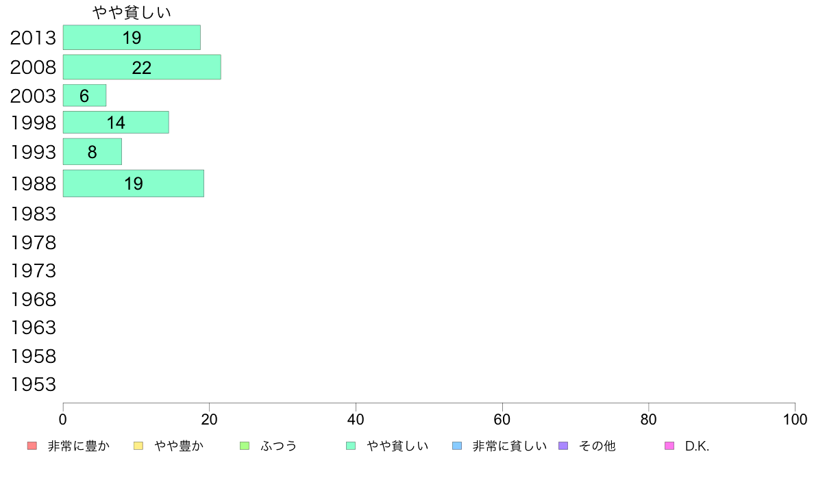Toggle the ふつう legend text label
Screen dimensions: 814x504
278,446
